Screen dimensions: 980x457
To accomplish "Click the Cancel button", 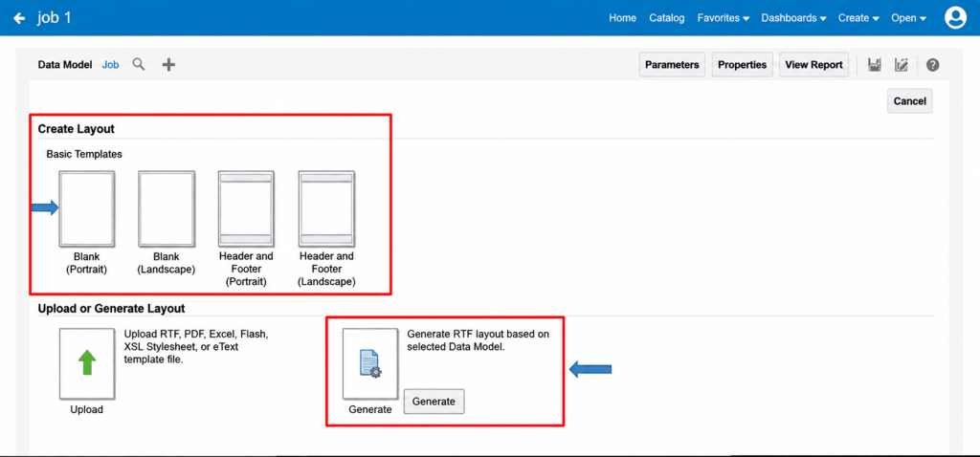I will 909,101.
